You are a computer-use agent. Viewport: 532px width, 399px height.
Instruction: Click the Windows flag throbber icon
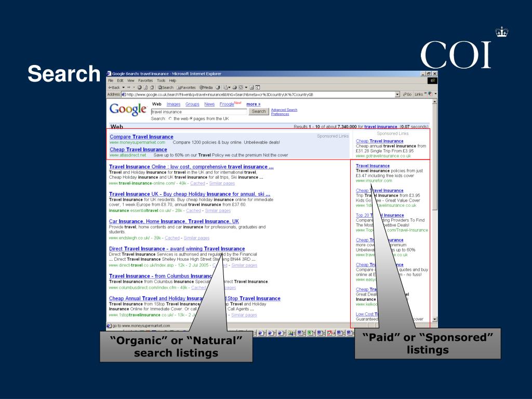[x=432, y=81]
